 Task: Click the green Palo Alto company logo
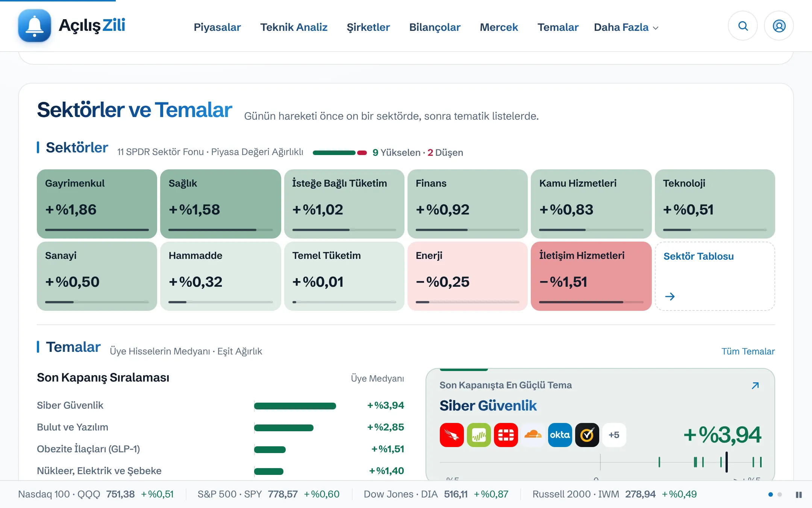pos(479,435)
